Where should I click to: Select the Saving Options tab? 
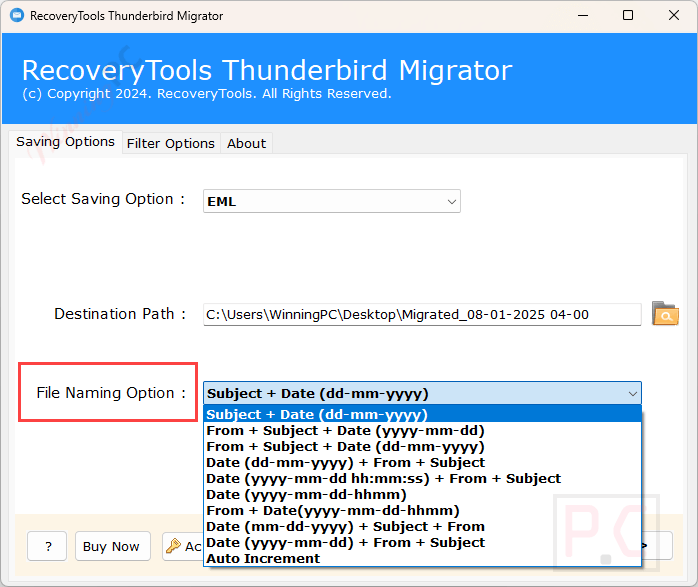click(65, 142)
